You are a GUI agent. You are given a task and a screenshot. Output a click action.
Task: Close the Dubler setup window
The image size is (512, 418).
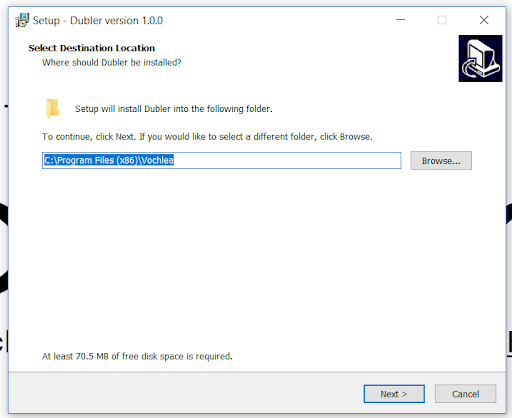coord(484,20)
